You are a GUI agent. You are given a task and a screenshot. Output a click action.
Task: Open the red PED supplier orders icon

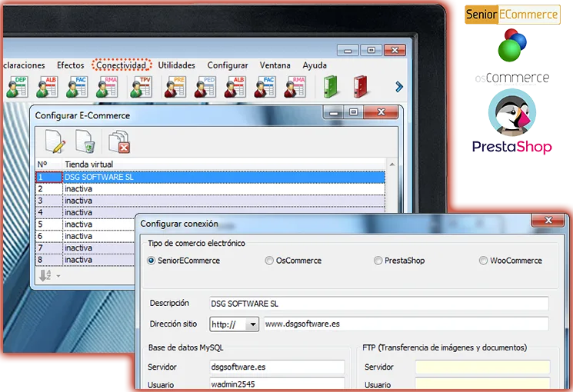click(x=205, y=87)
